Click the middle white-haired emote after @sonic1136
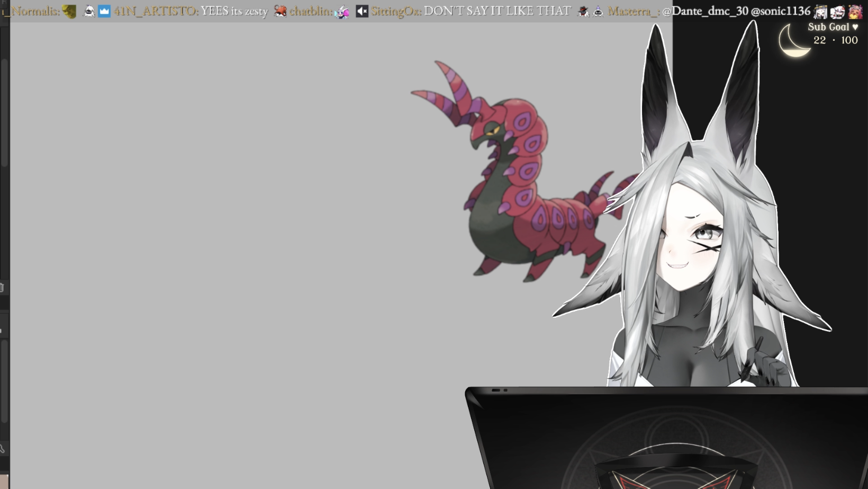Screen dimensions: 868x489 coord(837,12)
